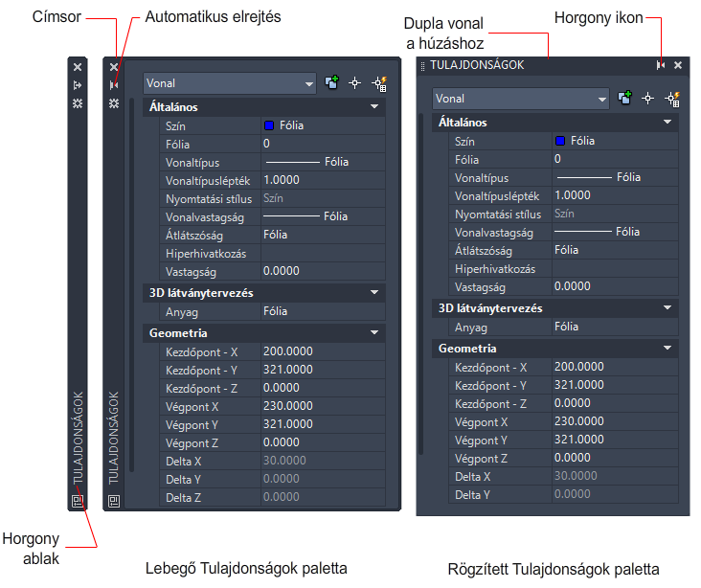Click Delta X row in floating palette
Viewport: 701px width, 588px height.
pos(272,461)
